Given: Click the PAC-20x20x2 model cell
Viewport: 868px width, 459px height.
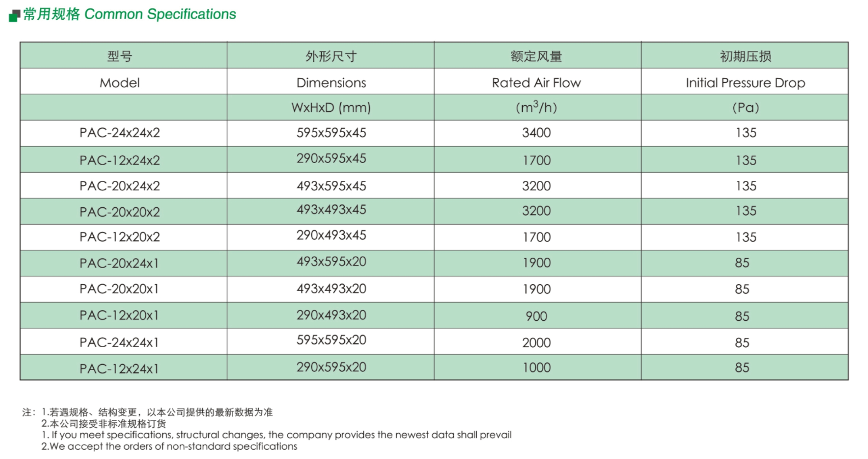Looking at the screenshot, I should (119, 212).
